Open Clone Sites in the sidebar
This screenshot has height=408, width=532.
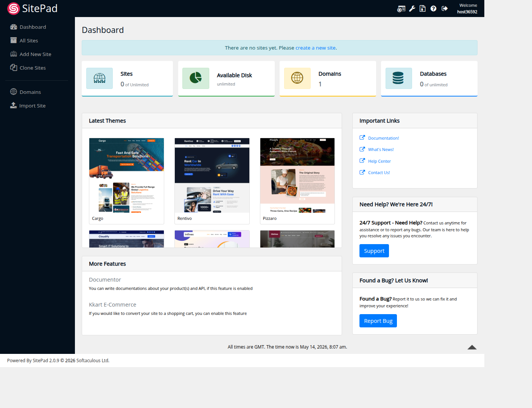tap(28, 68)
